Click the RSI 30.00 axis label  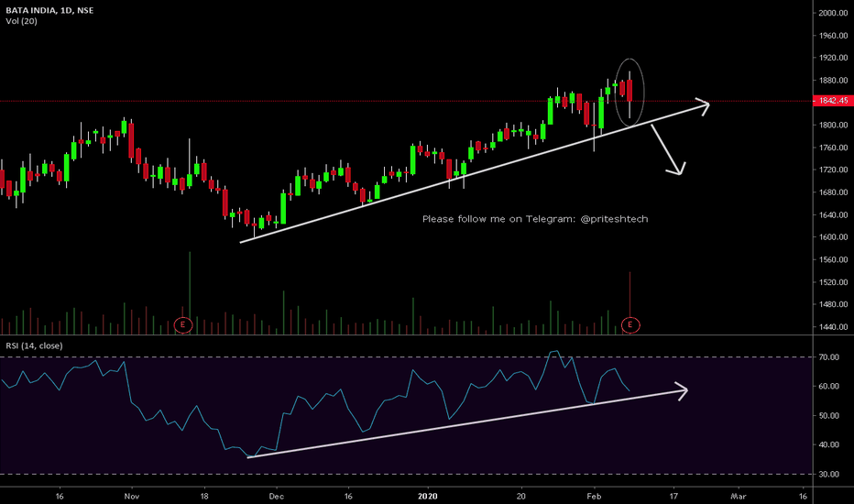pos(829,474)
